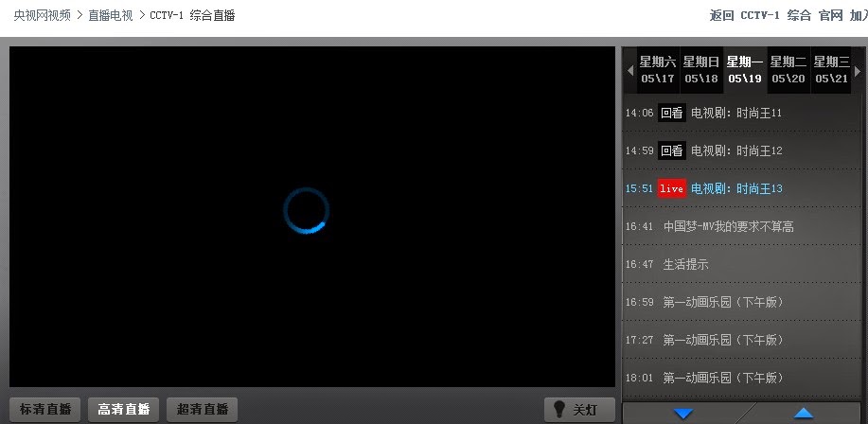
Task: Click the 14:59 time entry
Action: (x=639, y=150)
